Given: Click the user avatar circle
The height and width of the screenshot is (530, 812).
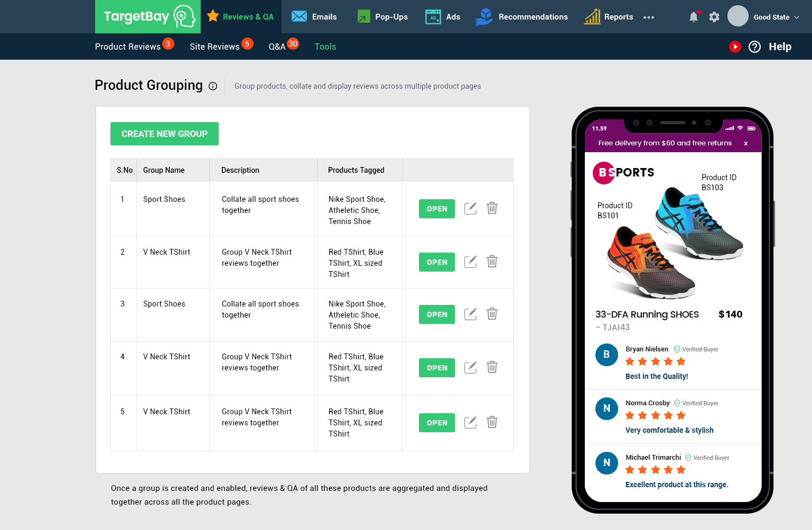Looking at the screenshot, I should point(738,16).
